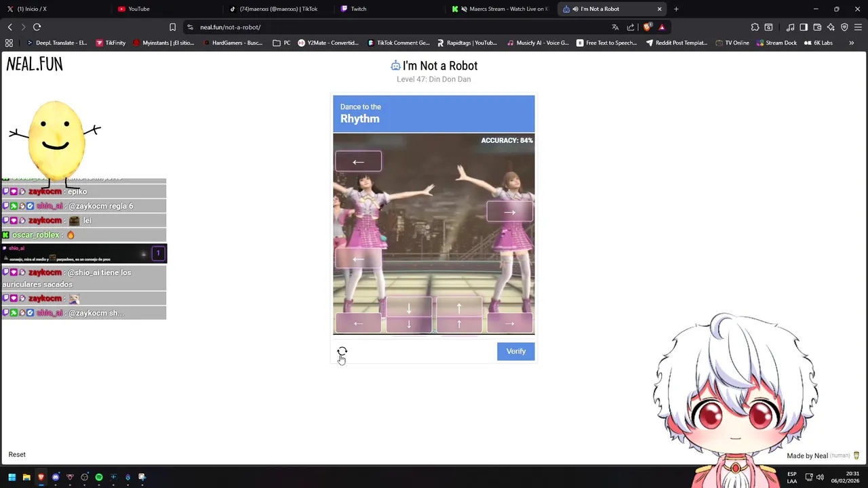
Task: Switch to the Maercs Stream Kick tab
Action: pos(502,9)
